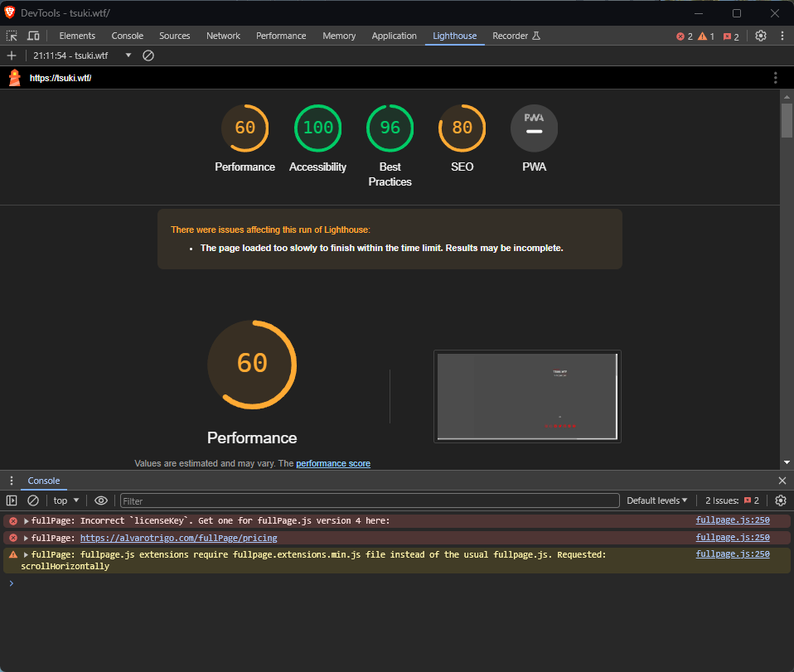Switch to the Network tab
This screenshot has width=794, height=672.
click(223, 36)
